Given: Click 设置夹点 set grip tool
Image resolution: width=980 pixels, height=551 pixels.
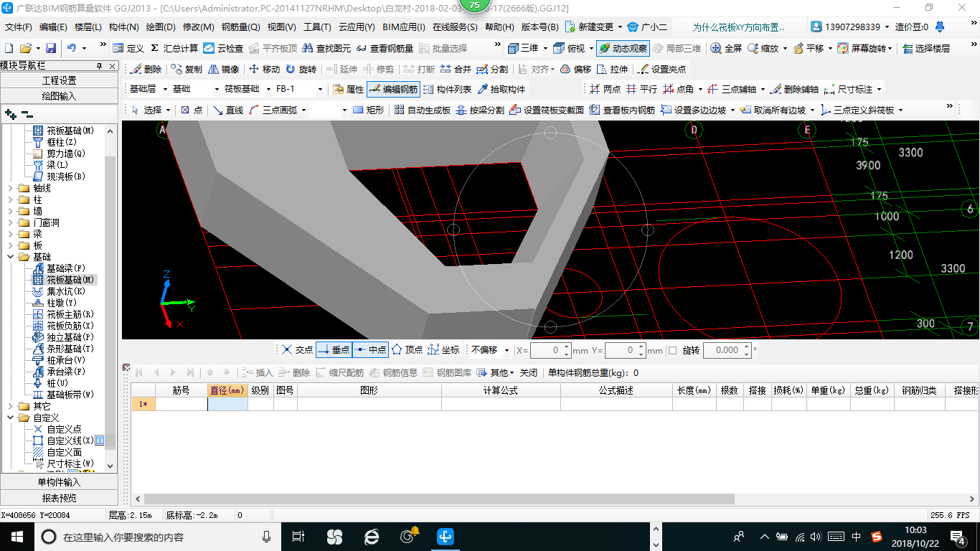Looking at the screenshot, I should [x=661, y=70].
